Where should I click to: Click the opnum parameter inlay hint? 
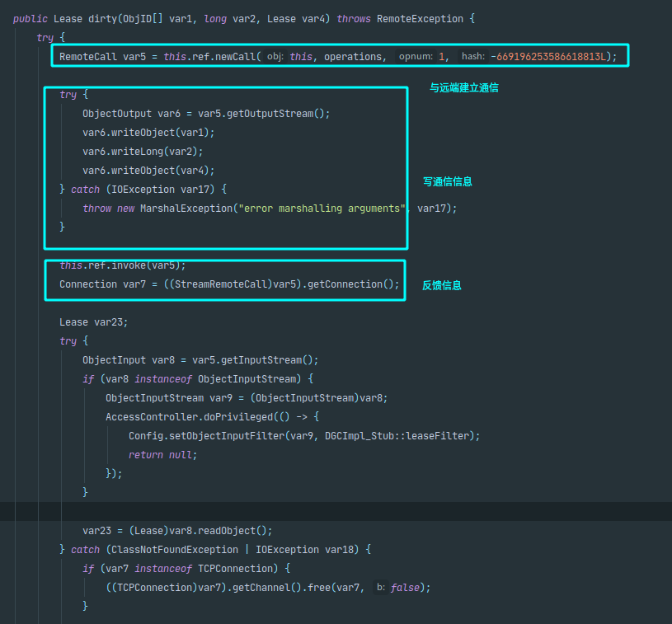point(416,56)
